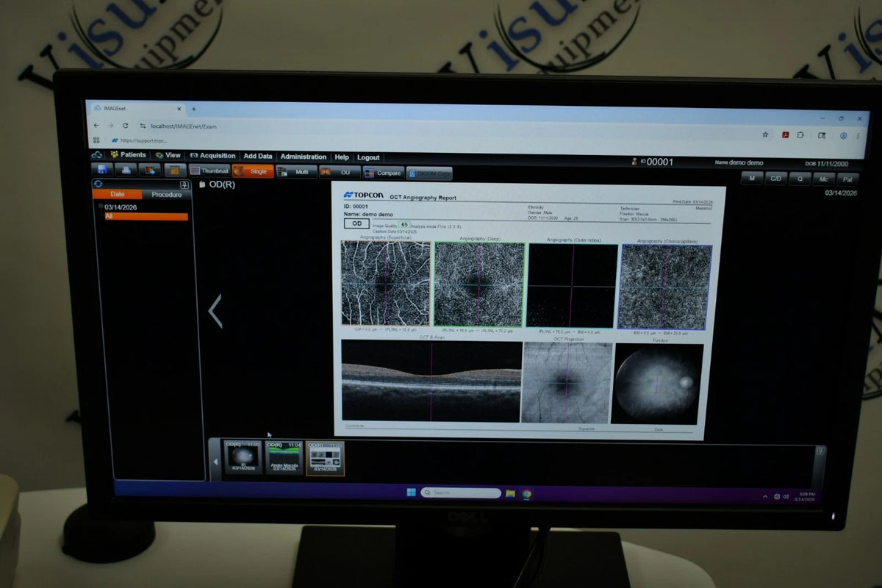Click the previous image left chevron
The width and height of the screenshot is (882, 588).
click(x=215, y=311)
